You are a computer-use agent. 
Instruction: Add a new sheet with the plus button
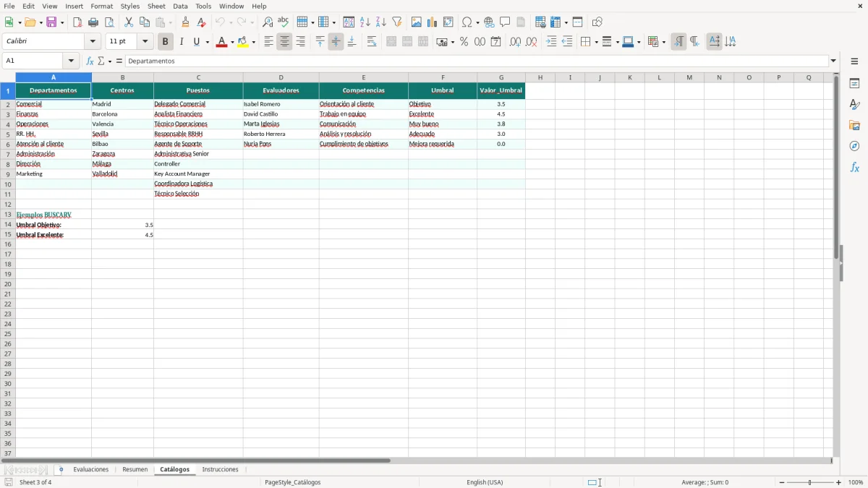61,470
